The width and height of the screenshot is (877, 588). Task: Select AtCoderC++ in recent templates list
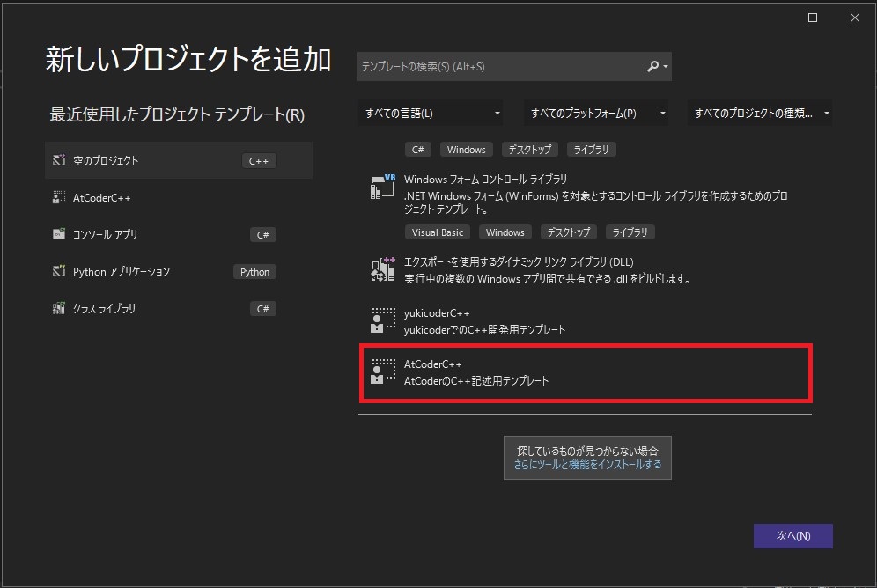click(179, 197)
